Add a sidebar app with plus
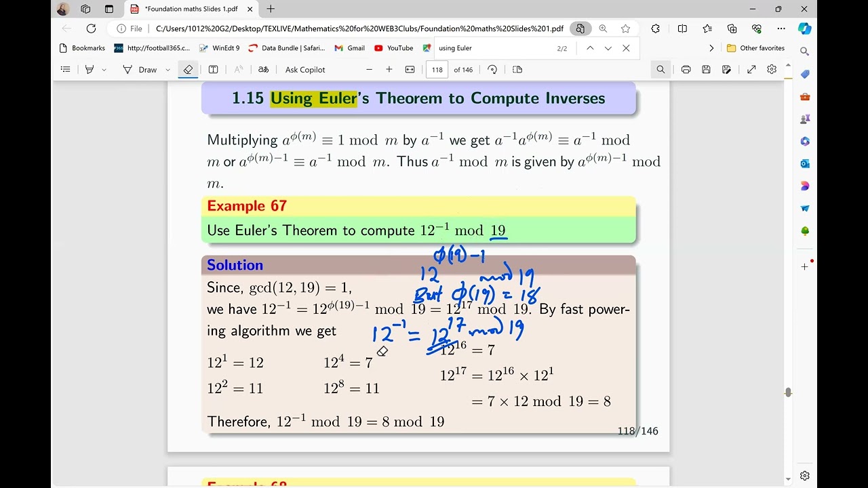 805,266
